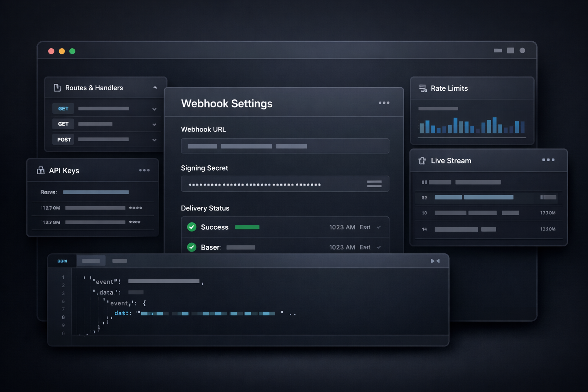Expand the POST route row

click(x=154, y=140)
